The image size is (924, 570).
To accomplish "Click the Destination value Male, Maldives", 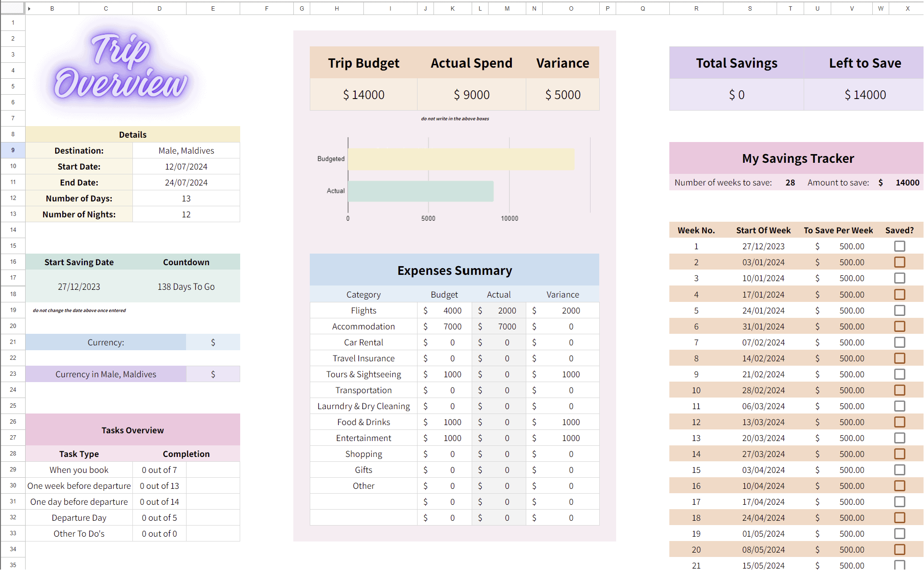I will click(186, 151).
